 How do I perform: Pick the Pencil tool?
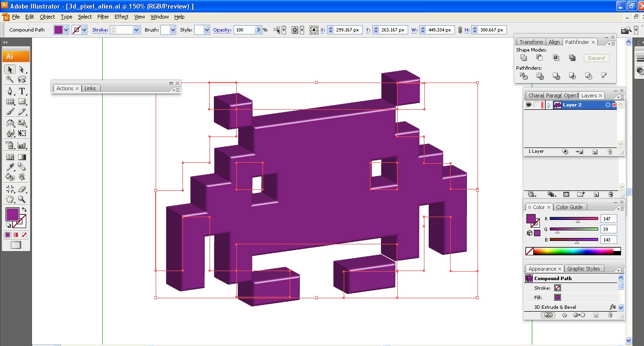click(x=22, y=112)
